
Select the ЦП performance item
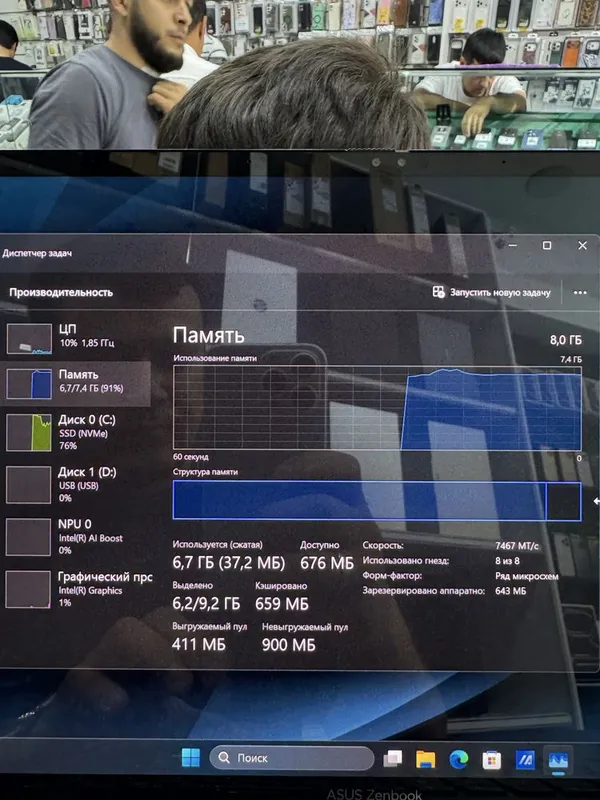point(77,338)
